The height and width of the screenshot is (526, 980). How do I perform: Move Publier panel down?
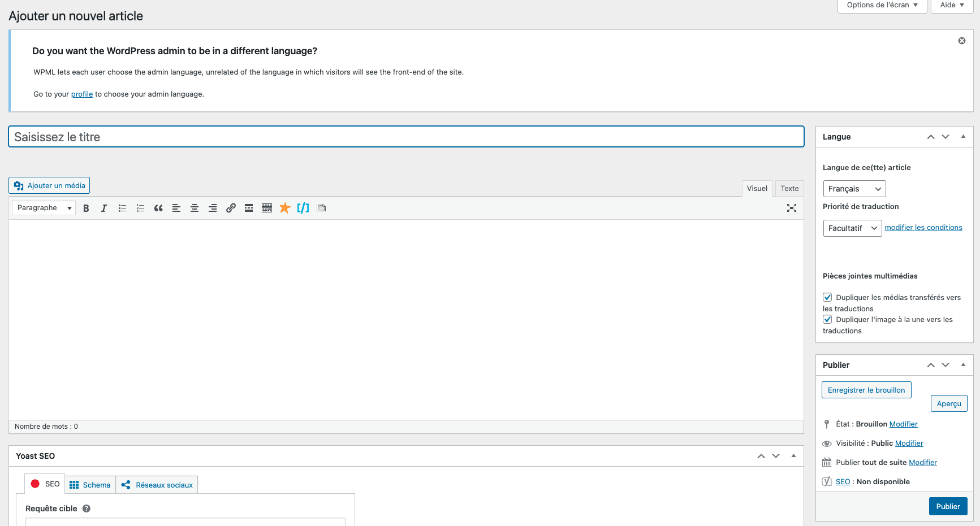tap(946, 365)
